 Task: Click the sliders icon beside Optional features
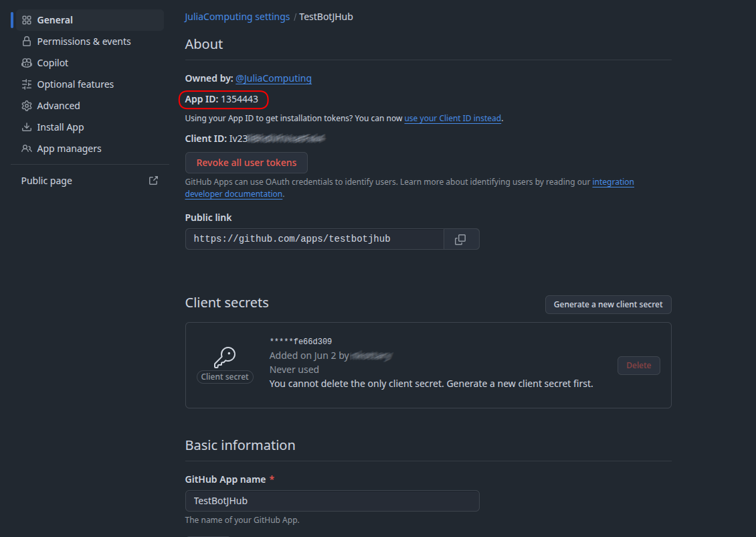pyautogui.click(x=27, y=84)
